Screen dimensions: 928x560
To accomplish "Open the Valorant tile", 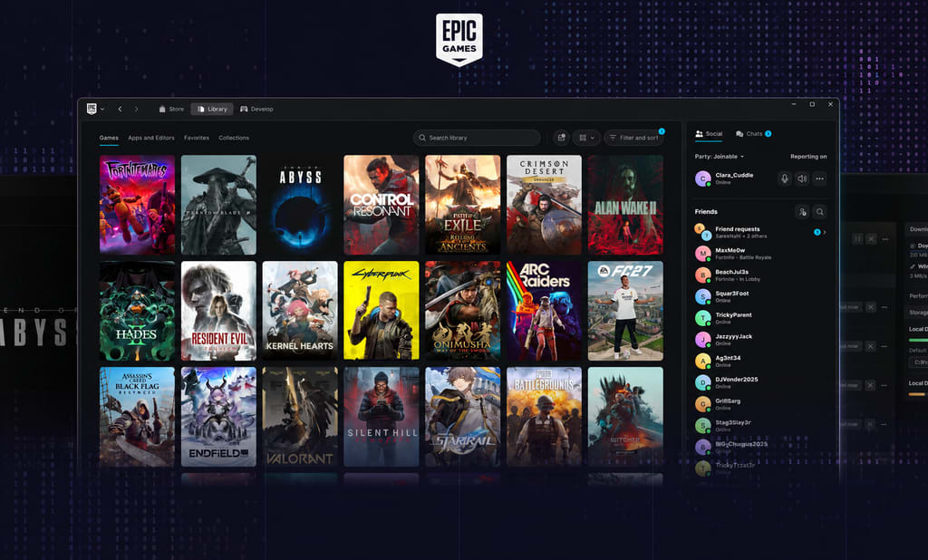I will point(300,417).
